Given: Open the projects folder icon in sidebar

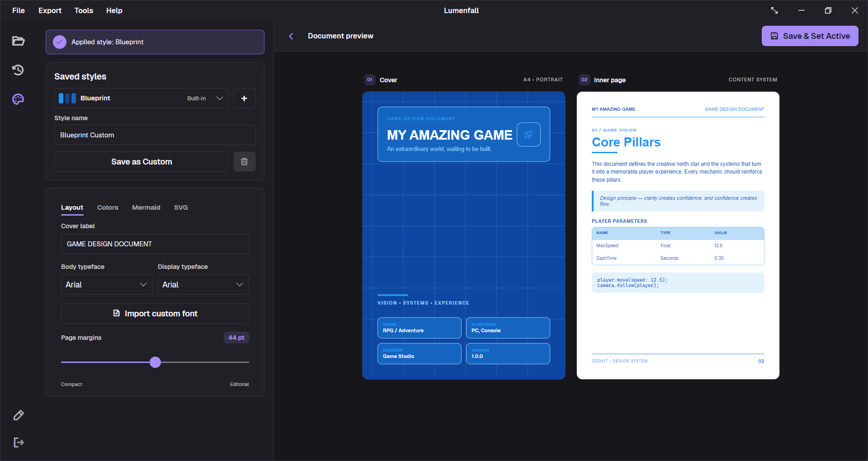Looking at the screenshot, I should (18, 41).
